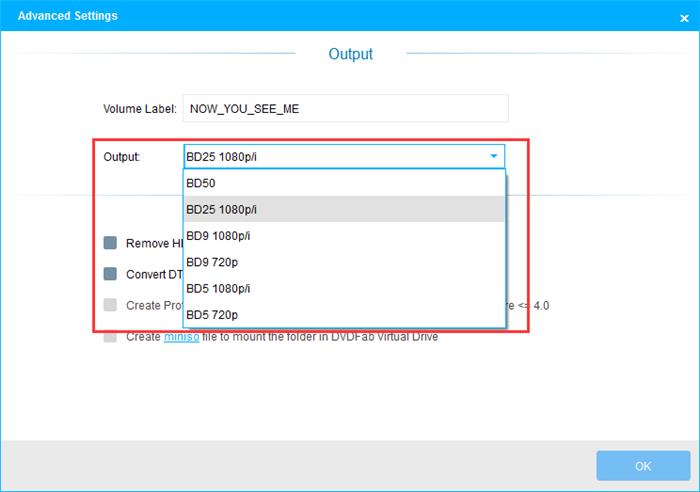Select BD9 1080p/i output size

[x=343, y=236]
